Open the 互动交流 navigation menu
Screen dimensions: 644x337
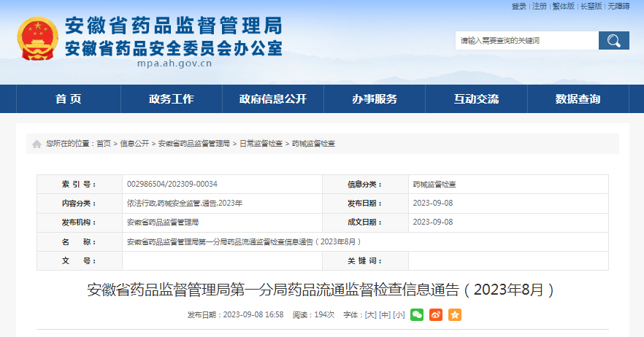tap(476, 99)
